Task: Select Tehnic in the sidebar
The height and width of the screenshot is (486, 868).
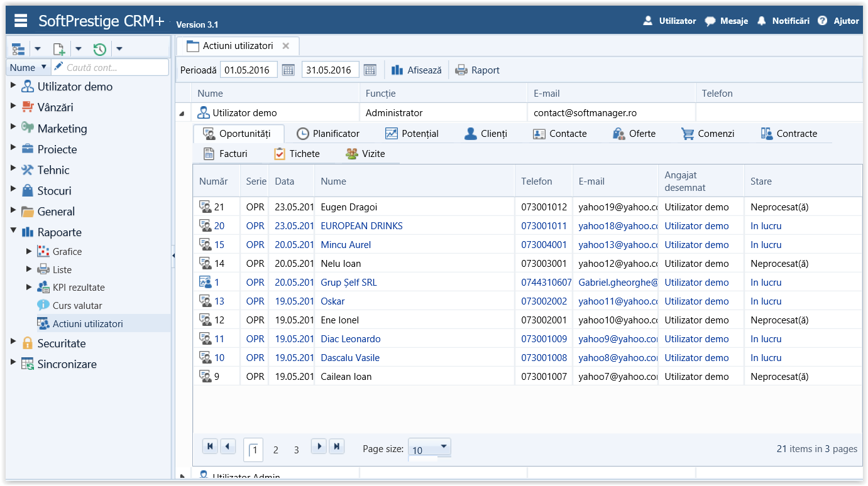Action: 53,170
